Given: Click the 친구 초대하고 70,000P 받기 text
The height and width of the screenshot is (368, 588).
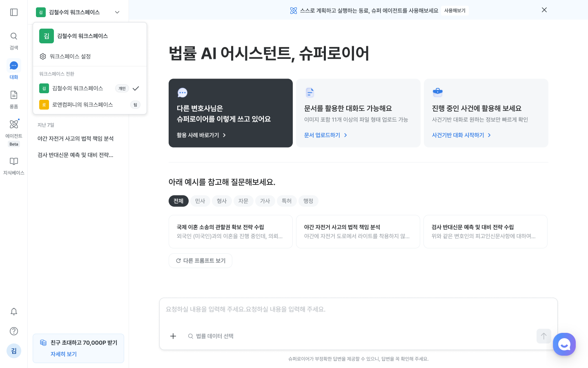Looking at the screenshot, I should 84,343.
